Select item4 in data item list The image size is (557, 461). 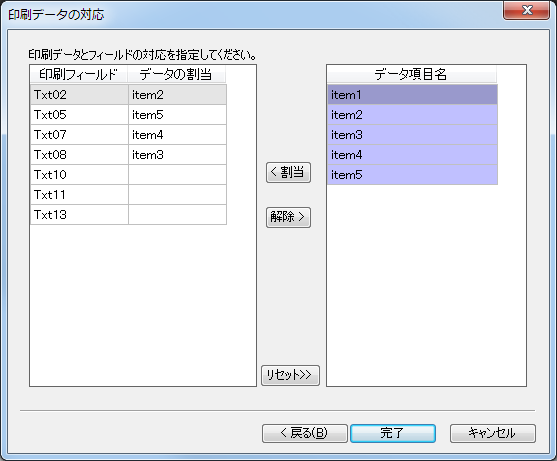click(412, 154)
